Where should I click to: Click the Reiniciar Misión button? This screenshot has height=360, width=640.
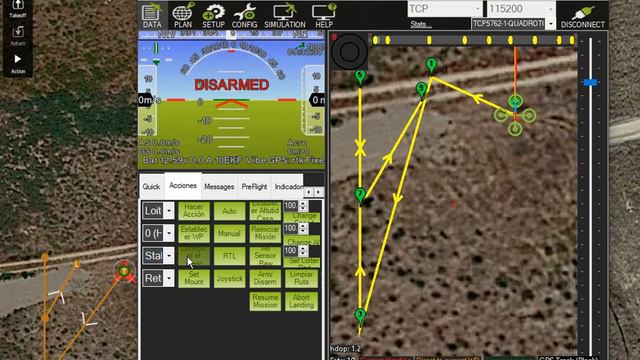265,233
